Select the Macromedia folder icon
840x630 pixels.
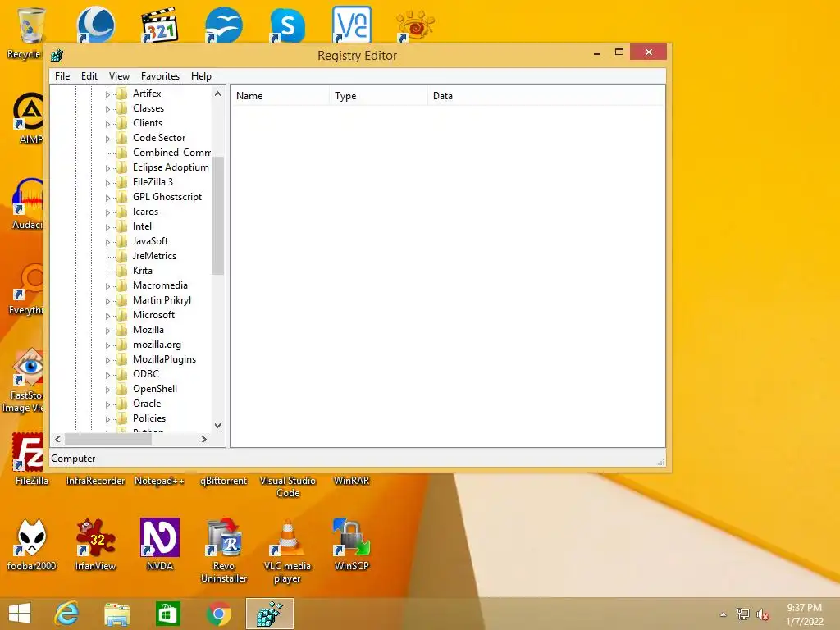122,285
